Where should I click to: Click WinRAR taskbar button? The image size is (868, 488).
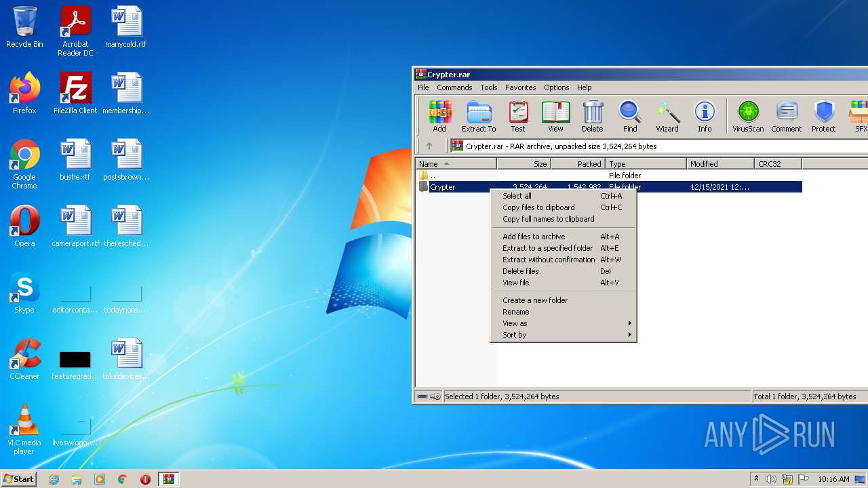pyautogui.click(x=169, y=479)
